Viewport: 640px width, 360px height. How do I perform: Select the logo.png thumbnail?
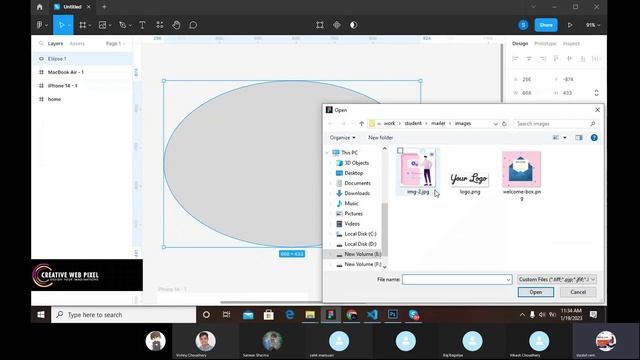coord(470,178)
